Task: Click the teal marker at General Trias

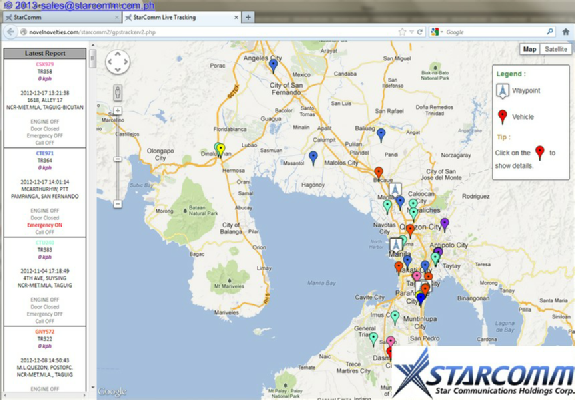Action: point(373,339)
